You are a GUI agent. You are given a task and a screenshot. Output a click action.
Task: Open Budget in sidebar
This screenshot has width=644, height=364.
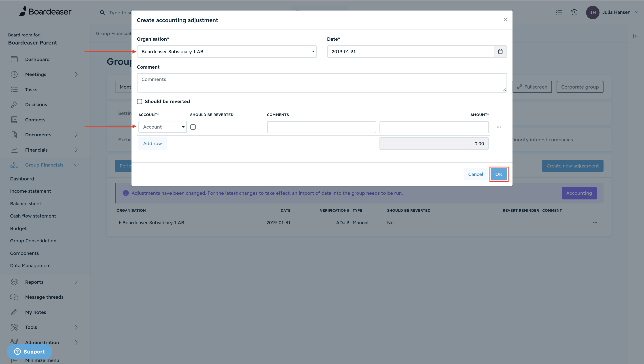click(18, 228)
